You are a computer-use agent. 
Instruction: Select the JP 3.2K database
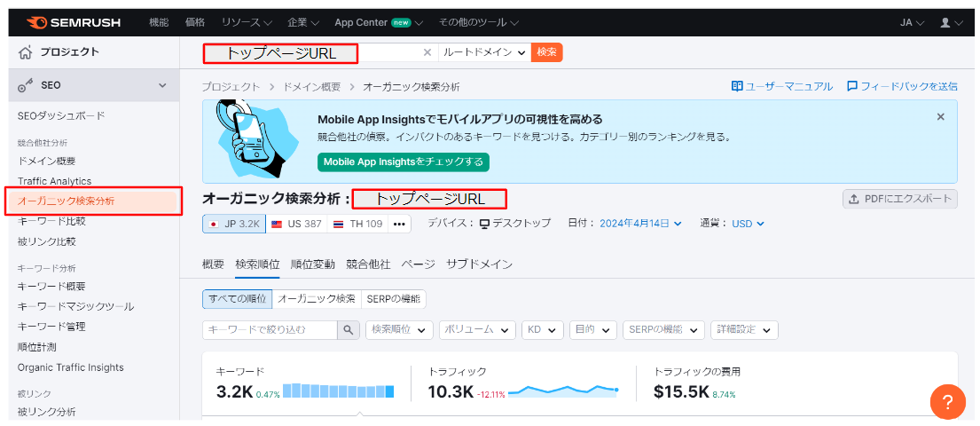click(234, 224)
